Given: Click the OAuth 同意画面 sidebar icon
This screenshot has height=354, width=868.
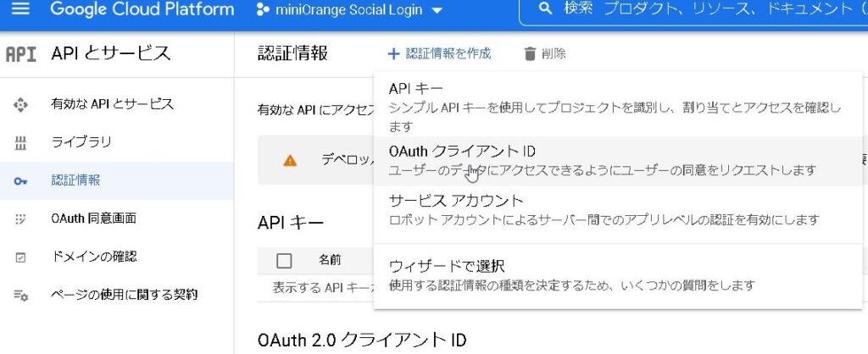Looking at the screenshot, I should tap(21, 218).
